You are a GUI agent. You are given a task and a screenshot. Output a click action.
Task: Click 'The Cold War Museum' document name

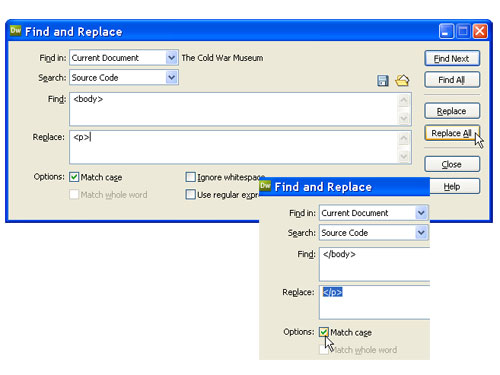[222, 58]
